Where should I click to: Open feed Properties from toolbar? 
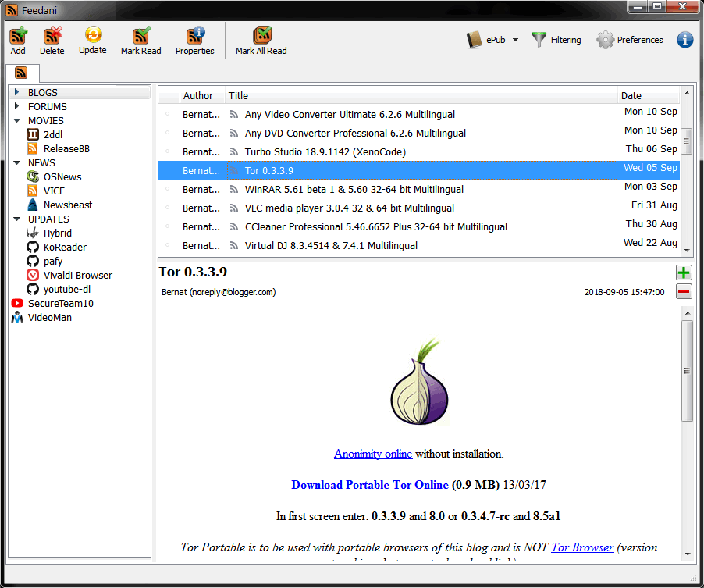pyautogui.click(x=195, y=36)
